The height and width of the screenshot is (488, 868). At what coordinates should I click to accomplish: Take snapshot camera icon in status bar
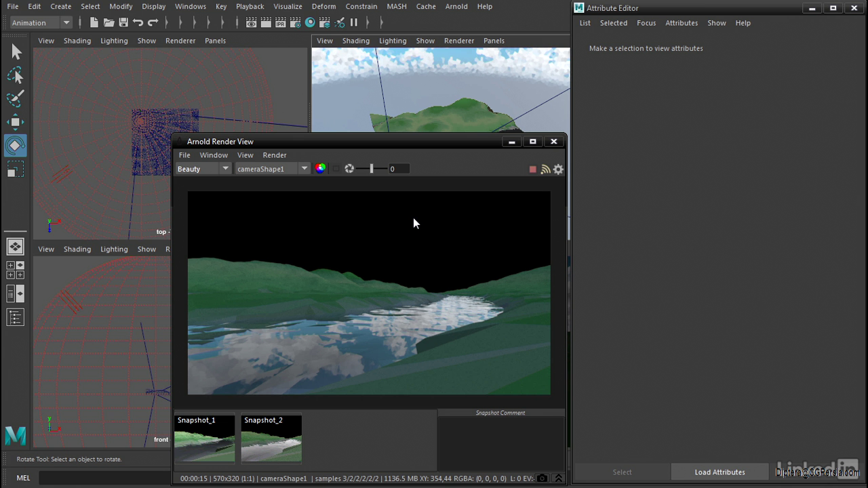click(542, 479)
